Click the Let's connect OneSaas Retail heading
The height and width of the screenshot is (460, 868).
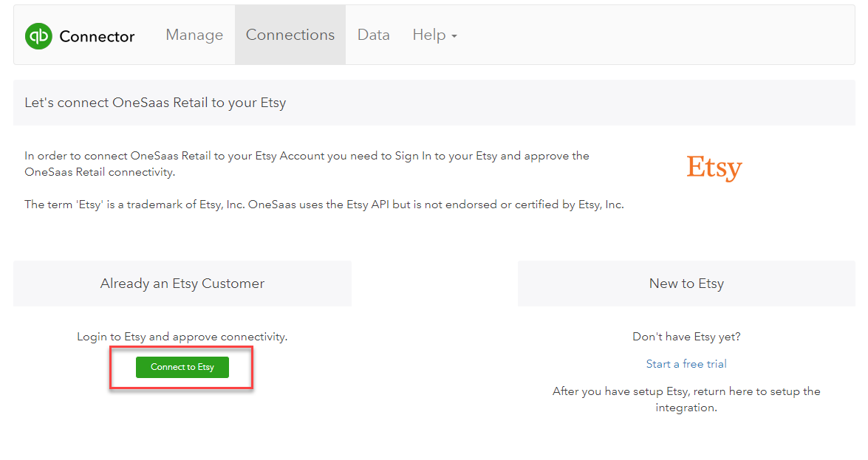pos(155,103)
